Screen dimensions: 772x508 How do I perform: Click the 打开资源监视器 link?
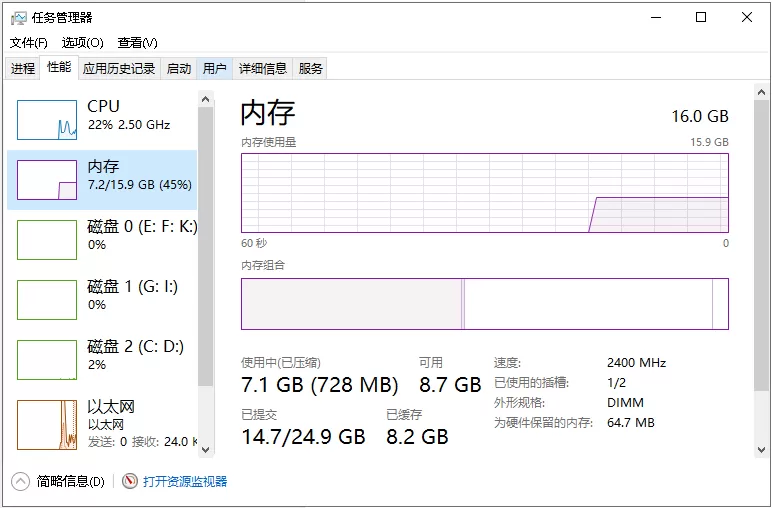pyautogui.click(x=185, y=481)
